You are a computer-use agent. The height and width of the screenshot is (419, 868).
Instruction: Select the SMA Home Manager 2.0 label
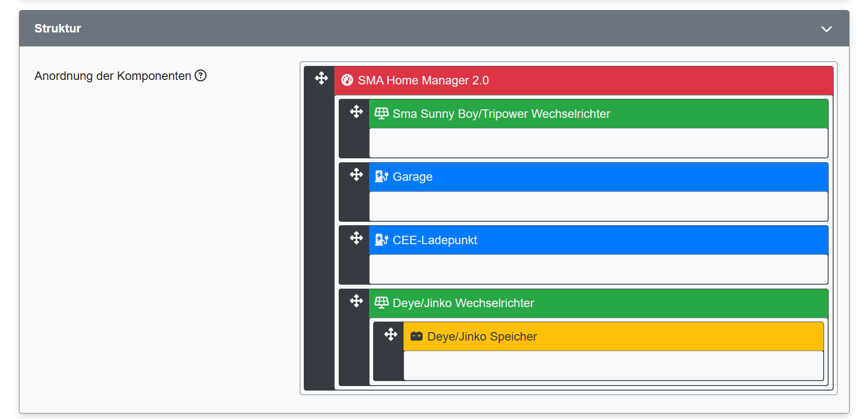424,80
